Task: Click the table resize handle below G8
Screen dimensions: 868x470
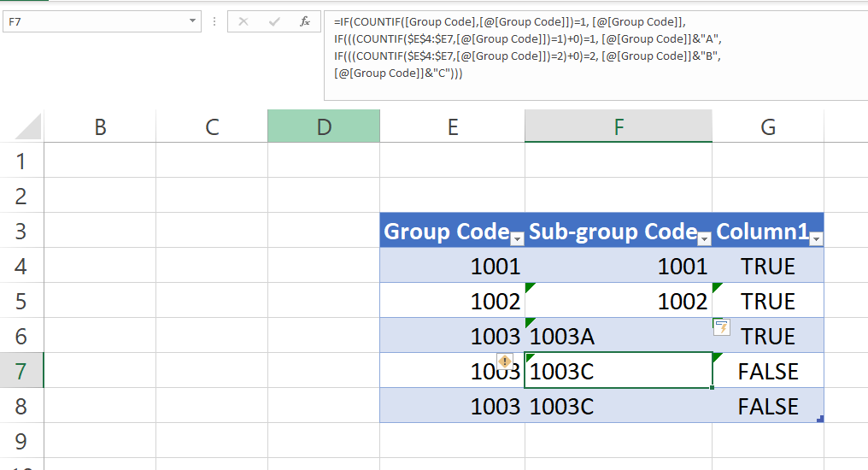Action: coord(820,419)
